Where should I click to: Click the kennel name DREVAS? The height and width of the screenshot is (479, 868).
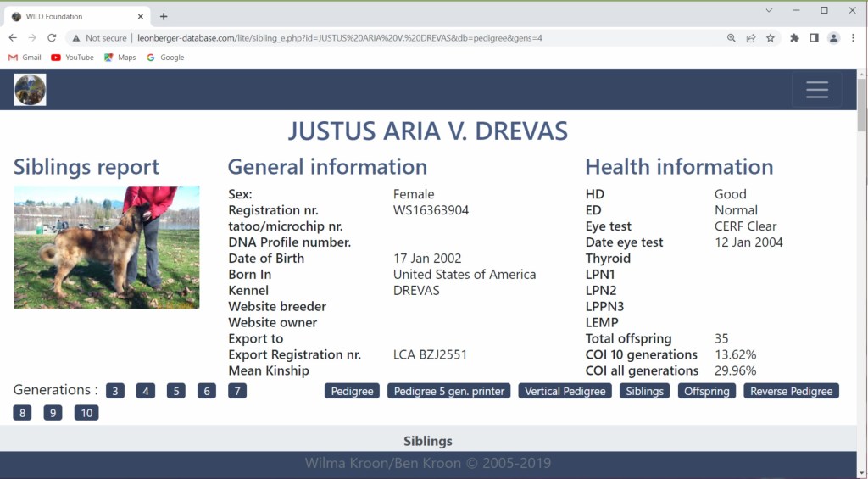(x=416, y=291)
